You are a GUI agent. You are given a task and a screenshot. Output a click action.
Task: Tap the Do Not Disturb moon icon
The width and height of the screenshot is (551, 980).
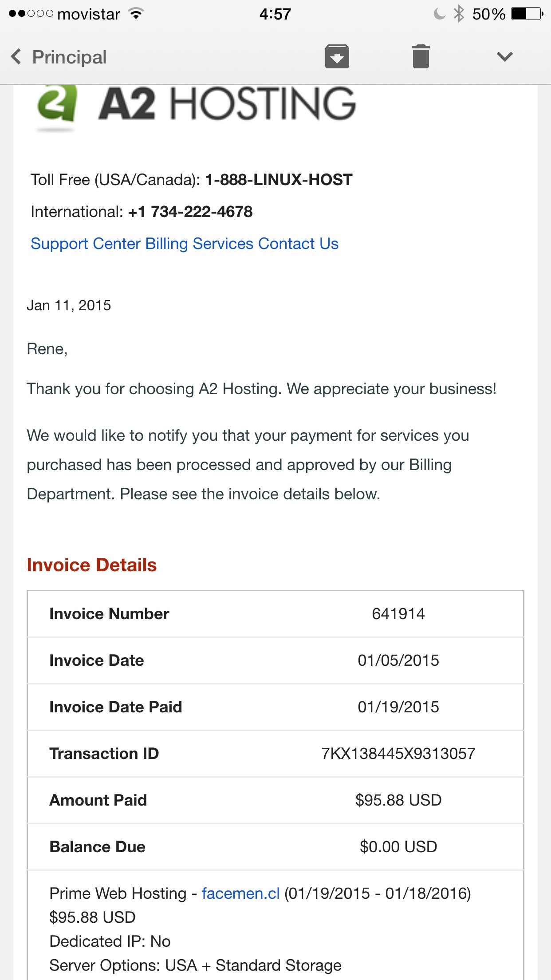439,14
